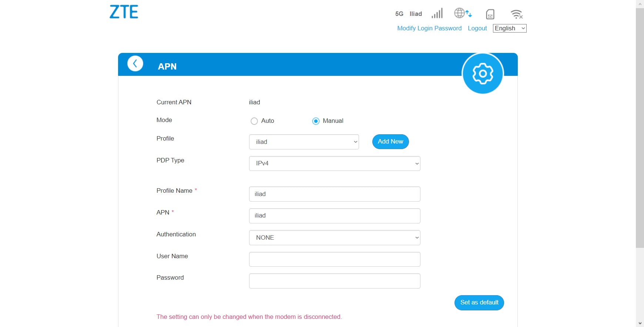Viewport: 644px width, 327px height.
Task: Click the APN header title
Action: point(167,66)
